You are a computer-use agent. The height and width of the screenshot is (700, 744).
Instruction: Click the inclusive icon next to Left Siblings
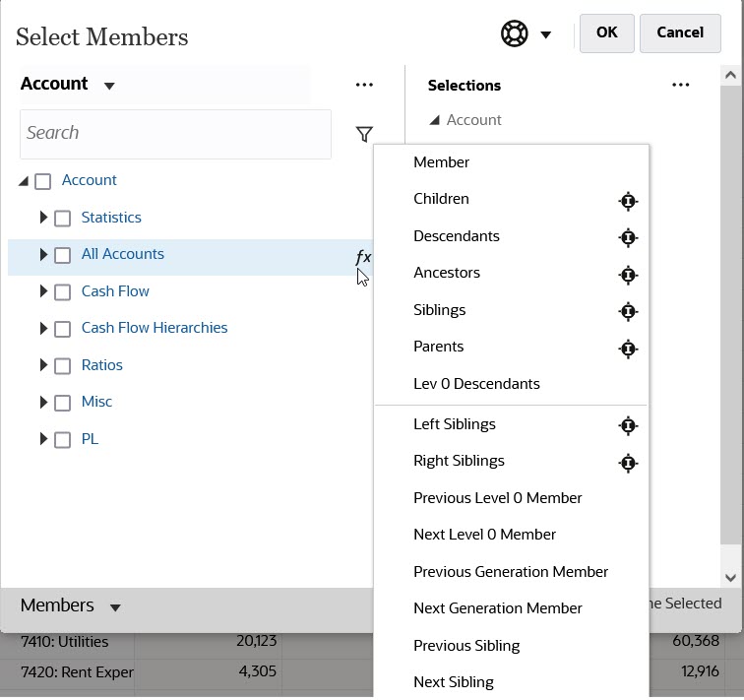(628, 425)
